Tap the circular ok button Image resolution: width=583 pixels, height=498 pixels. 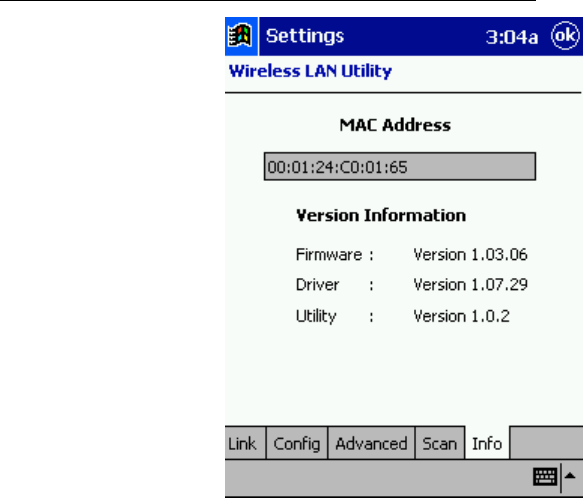(565, 36)
